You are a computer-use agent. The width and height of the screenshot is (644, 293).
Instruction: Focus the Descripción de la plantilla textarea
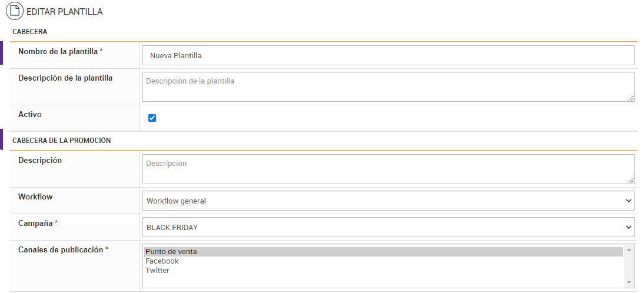pyautogui.click(x=388, y=86)
